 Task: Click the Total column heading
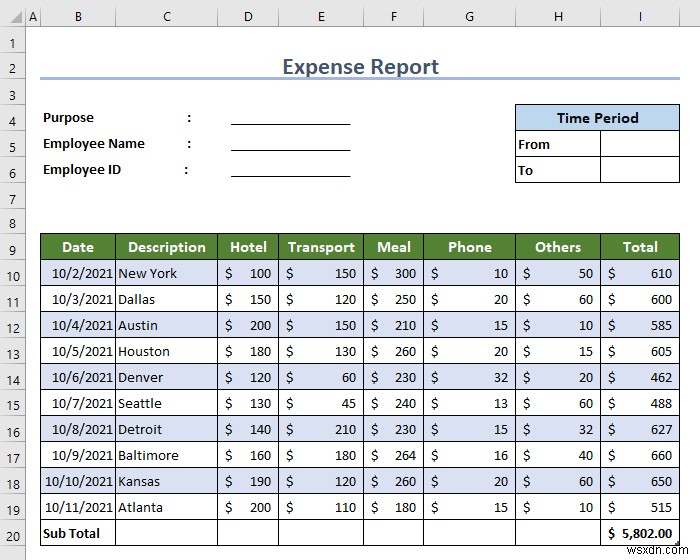640,247
